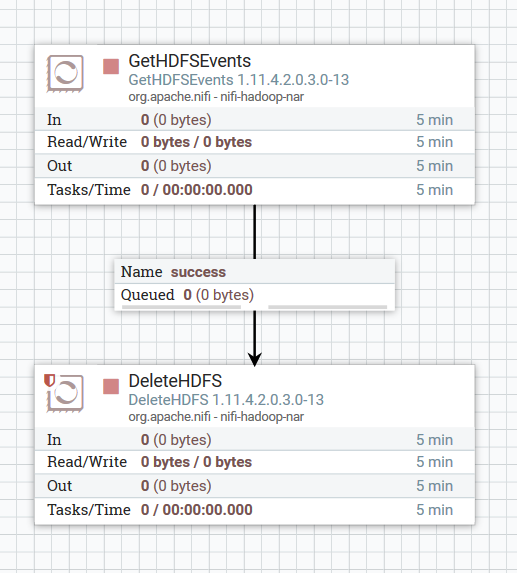Click the connection line below GetHDFSEvents
The image size is (517, 573).
[255, 232]
